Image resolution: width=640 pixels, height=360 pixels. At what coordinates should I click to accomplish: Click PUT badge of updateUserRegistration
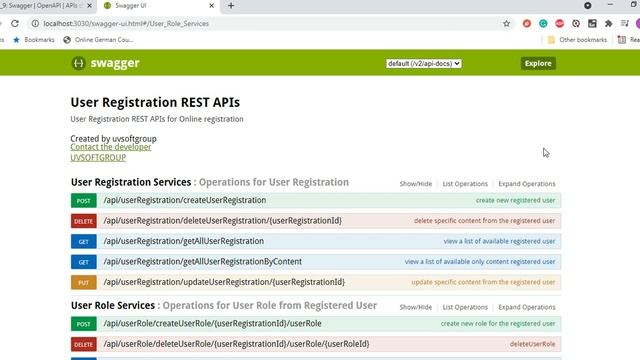[x=84, y=282]
